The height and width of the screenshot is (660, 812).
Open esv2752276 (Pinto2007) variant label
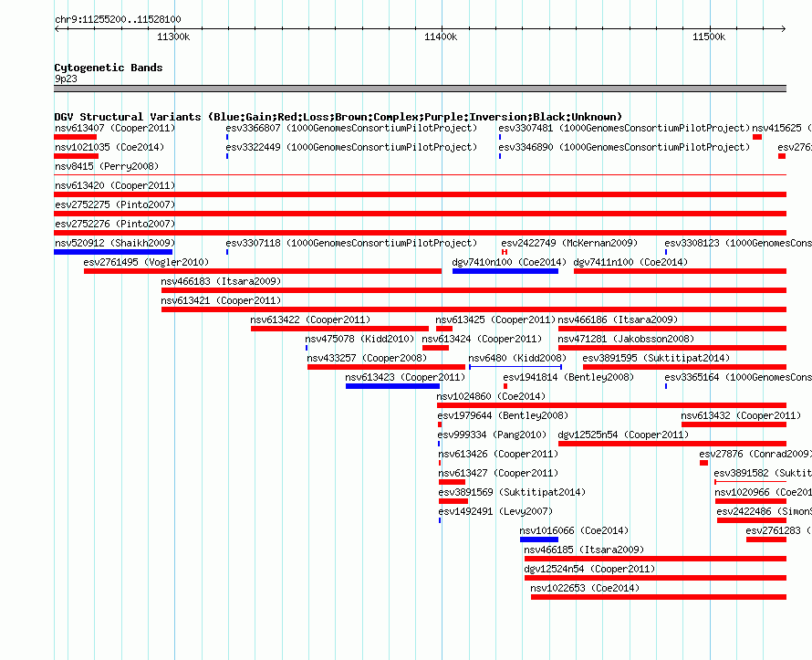pyautogui.click(x=115, y=224)
